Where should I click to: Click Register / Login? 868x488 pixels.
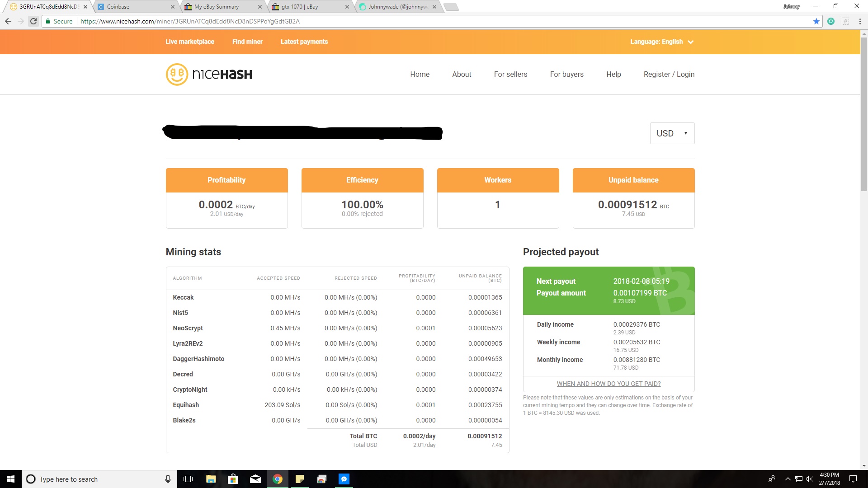tap(669, 74)
